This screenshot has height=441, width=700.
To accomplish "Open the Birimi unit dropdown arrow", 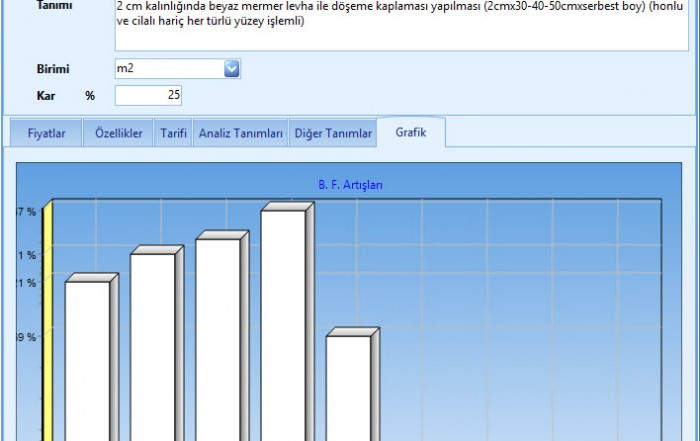I will click(232, 69).
